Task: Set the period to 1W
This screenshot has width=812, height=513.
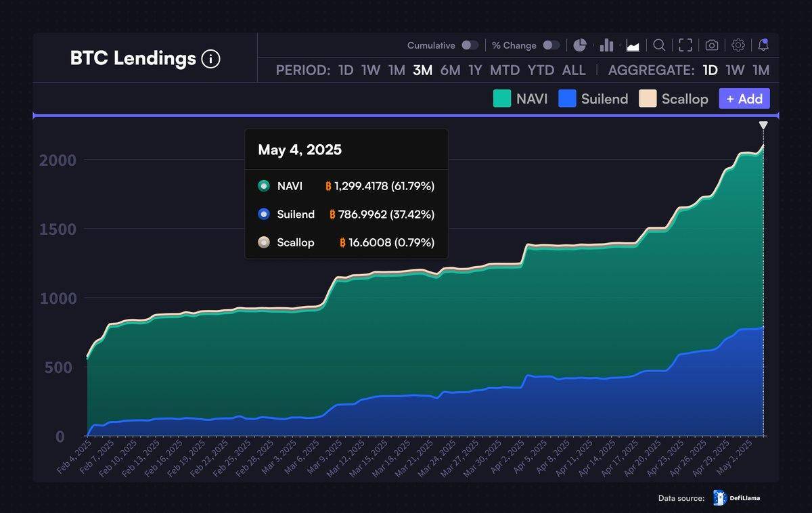Action: [371, 70]
